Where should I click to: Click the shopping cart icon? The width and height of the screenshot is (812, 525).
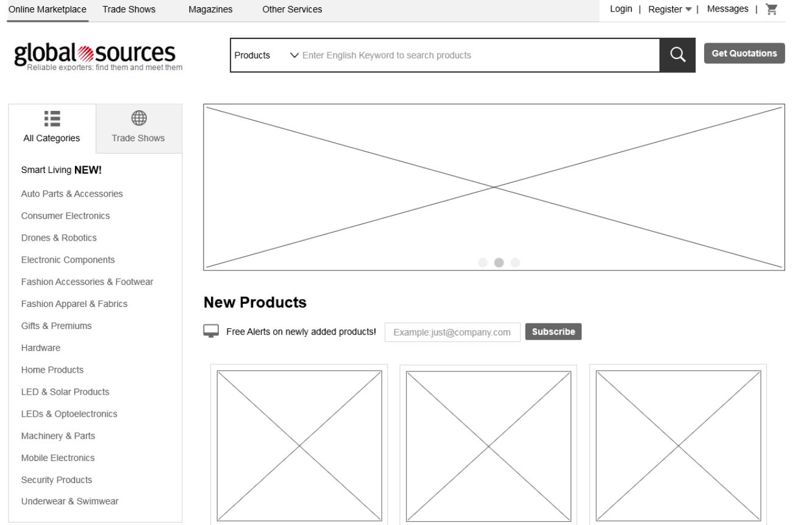[772, 9]
